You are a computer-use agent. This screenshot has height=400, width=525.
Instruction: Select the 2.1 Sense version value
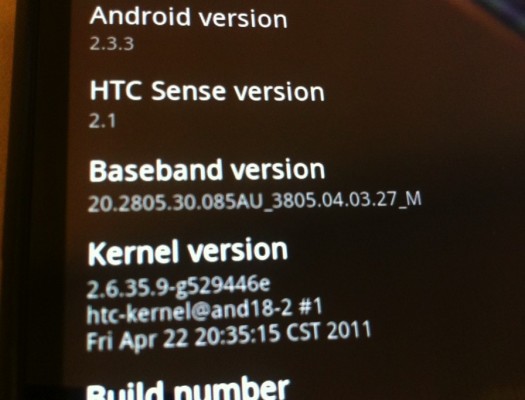tap(102, 121)
